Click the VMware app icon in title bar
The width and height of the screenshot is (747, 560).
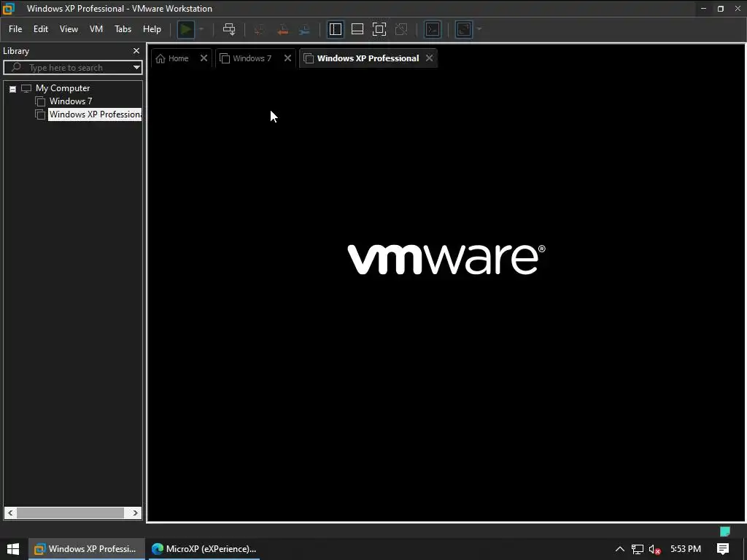click(x=9, y=8)
